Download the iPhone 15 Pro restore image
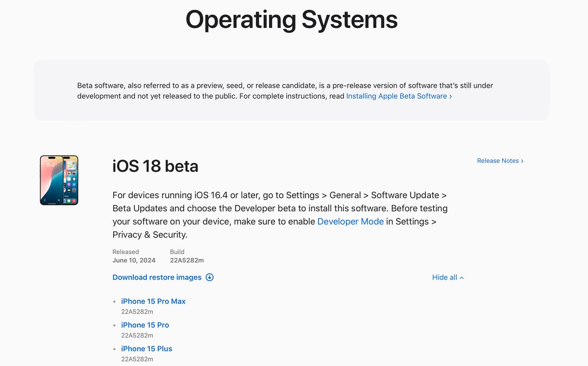Image resolution: width=588 pixels, height=366 pixels. coord(145,325)
